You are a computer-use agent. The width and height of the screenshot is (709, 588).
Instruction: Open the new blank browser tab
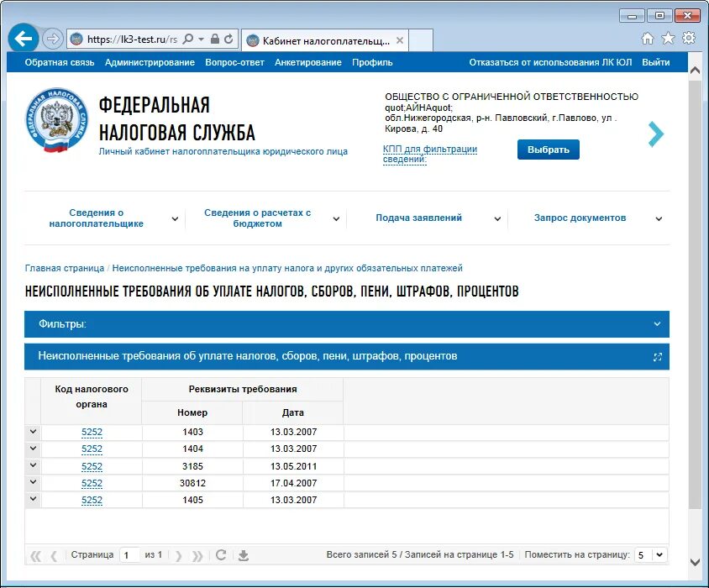421,40
